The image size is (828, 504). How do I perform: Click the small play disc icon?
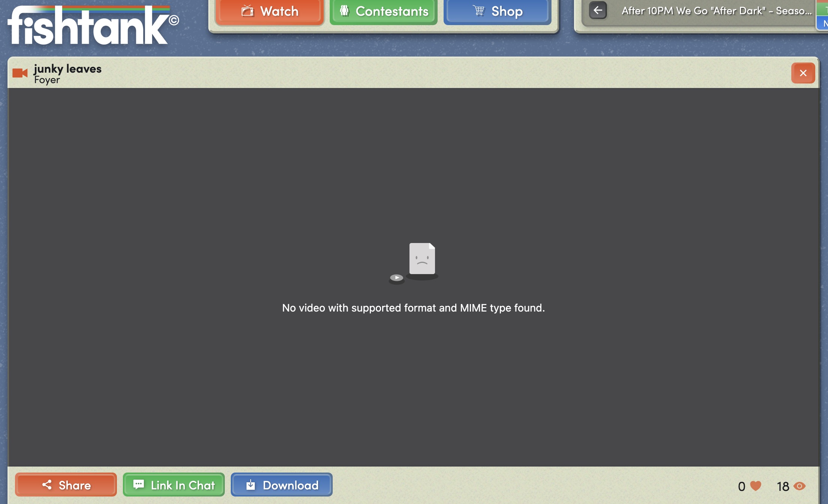coord(396,278)
